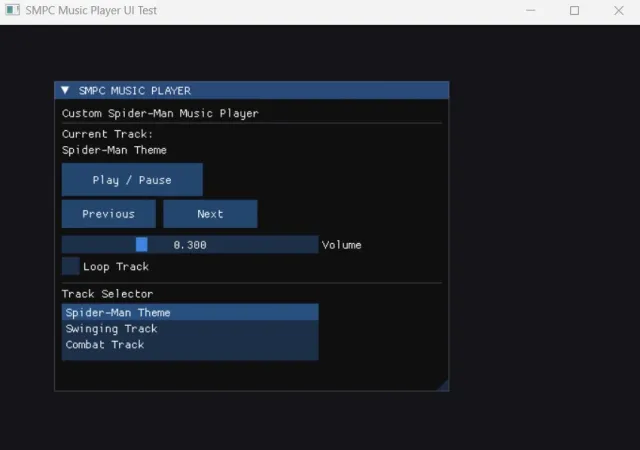This screenshot has width=640, height=450.
Task: Maximize the SMPC Music Player window
Action: (x=574, y=11)
